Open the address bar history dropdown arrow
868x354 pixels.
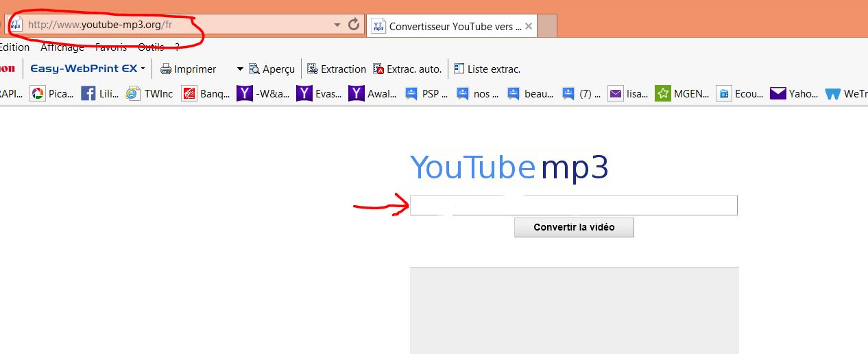click(x=337, y=25)
